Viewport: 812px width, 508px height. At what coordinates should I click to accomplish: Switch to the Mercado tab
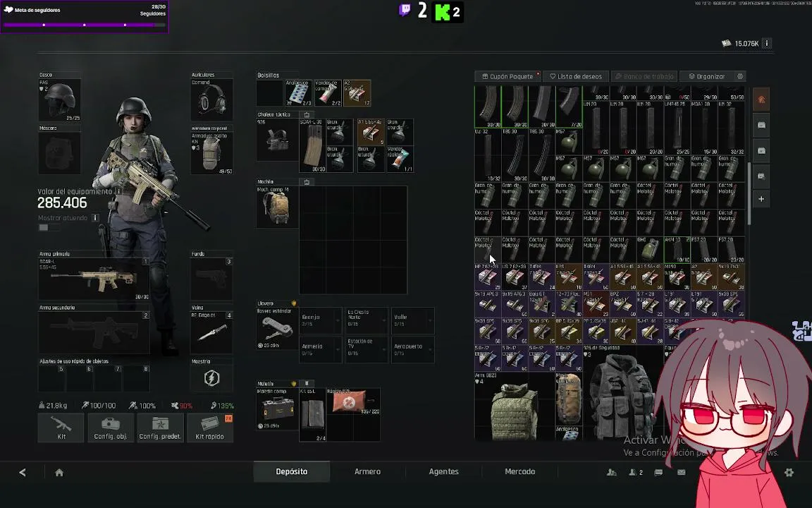click(520, 472)
